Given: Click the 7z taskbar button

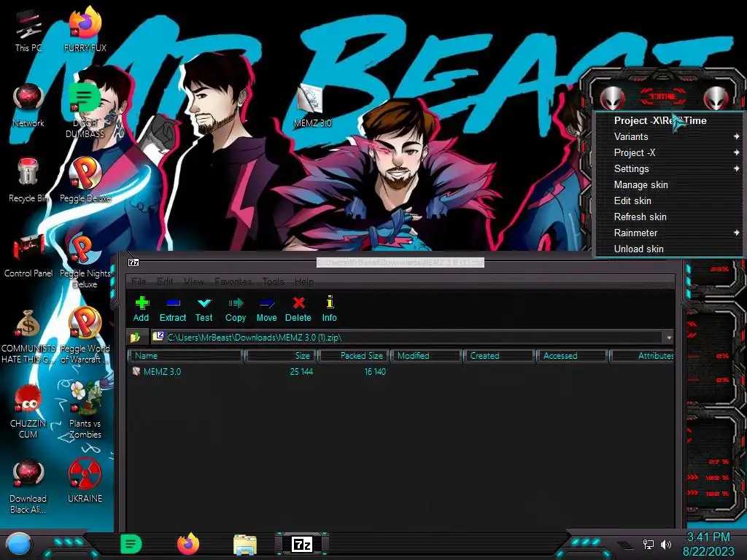Looking at the screenshot, I should click(302, 544).
